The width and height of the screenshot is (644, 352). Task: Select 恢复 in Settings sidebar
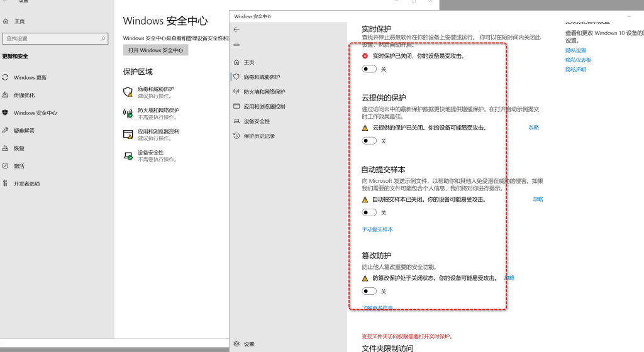coord(19,148)
